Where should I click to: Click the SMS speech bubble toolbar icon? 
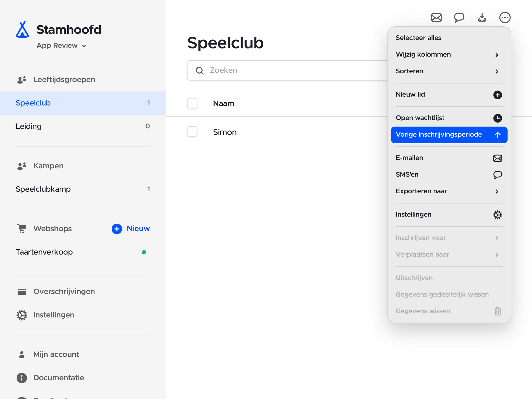[x=459, y=18]
